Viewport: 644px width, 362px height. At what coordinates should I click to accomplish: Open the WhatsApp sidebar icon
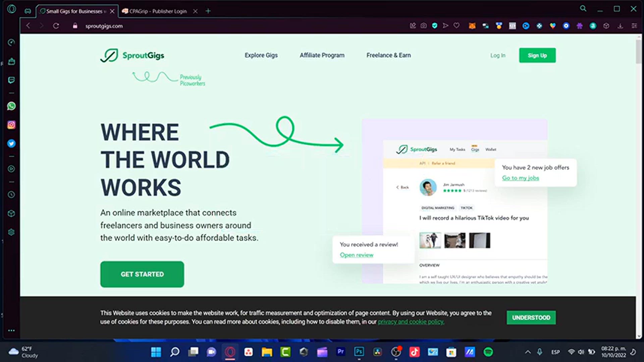pyautogui.click(x=11, y=106)
